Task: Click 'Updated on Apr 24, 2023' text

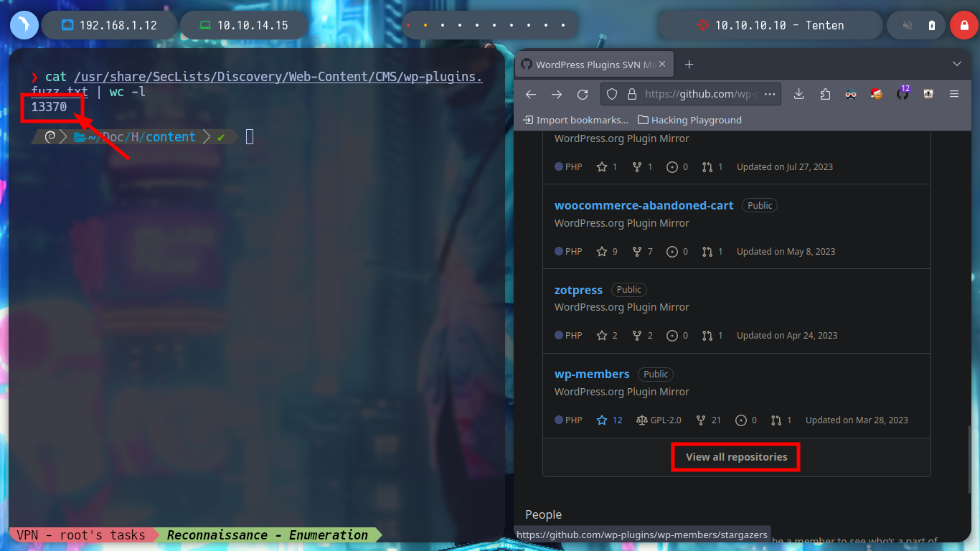Action: point(787,336)
